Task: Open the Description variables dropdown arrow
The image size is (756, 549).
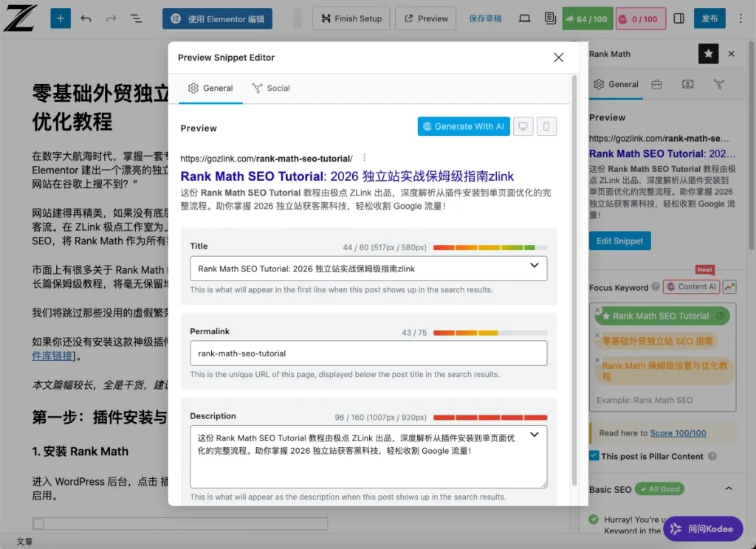Action: tap(535, 435)
